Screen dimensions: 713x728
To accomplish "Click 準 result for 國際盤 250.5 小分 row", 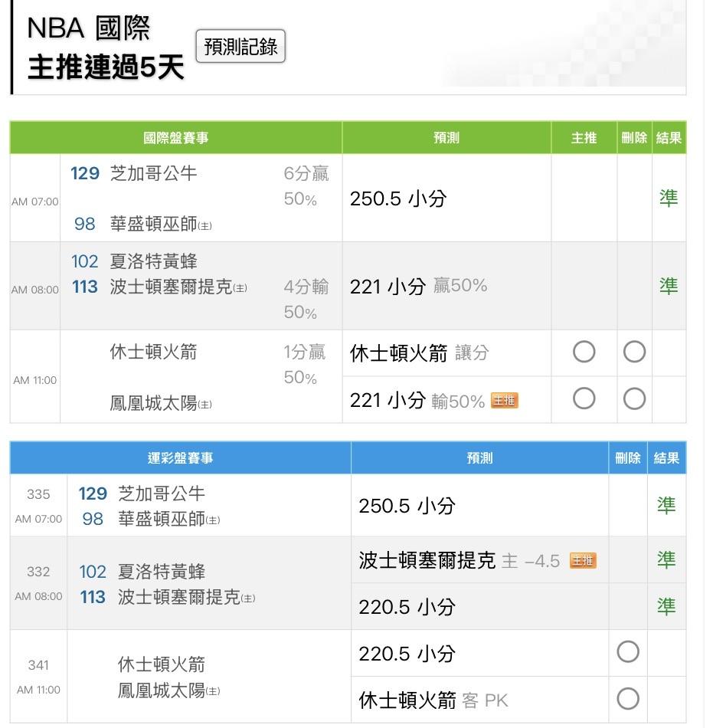I will [x=669, y=198].
